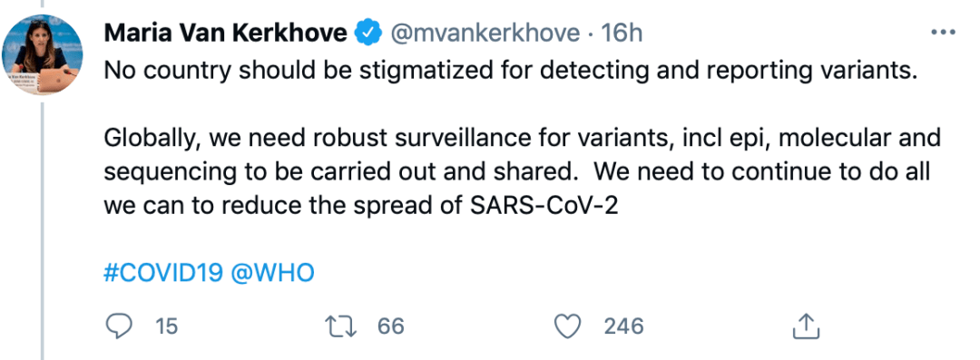980x360 pixels.
Task: Click the line mentioning sequencing to be carried out
Action: pyautogui.click(x=517, y=171)
